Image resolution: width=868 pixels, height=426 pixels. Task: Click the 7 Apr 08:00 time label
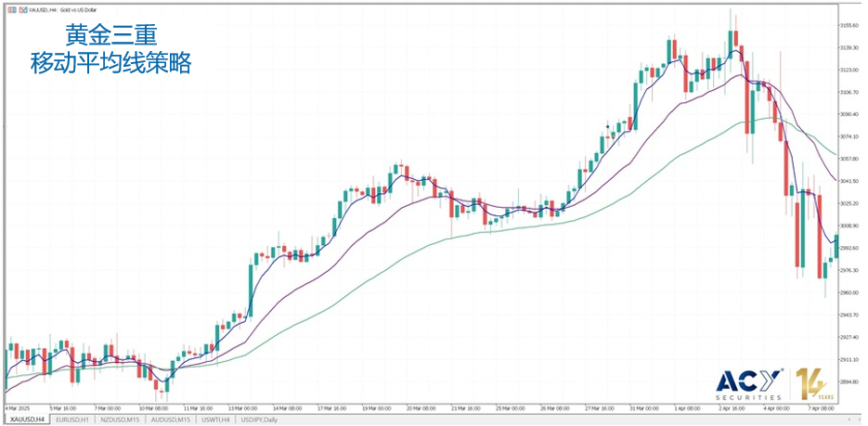tap(821, 407)
